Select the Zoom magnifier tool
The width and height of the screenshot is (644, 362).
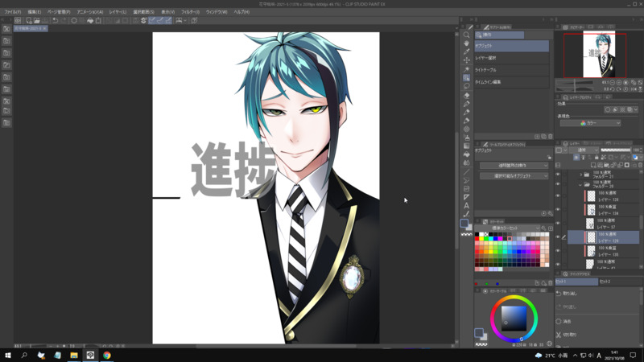coord(467,35)
